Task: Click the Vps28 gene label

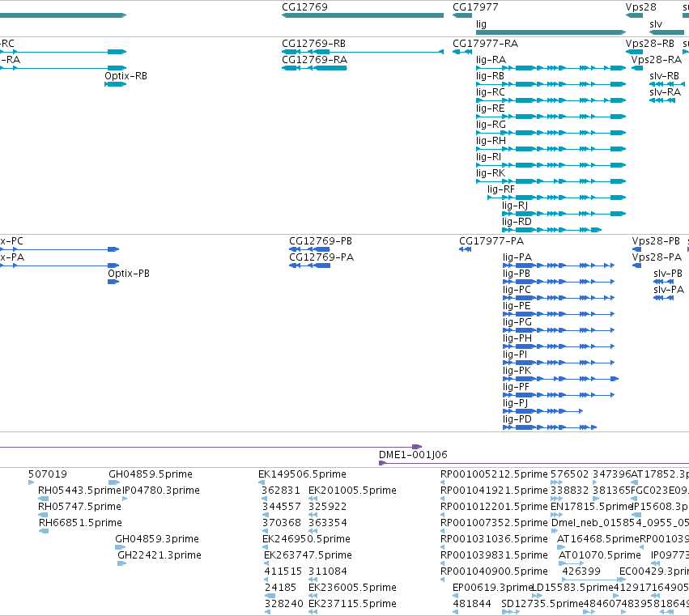Action: (640, 7)
